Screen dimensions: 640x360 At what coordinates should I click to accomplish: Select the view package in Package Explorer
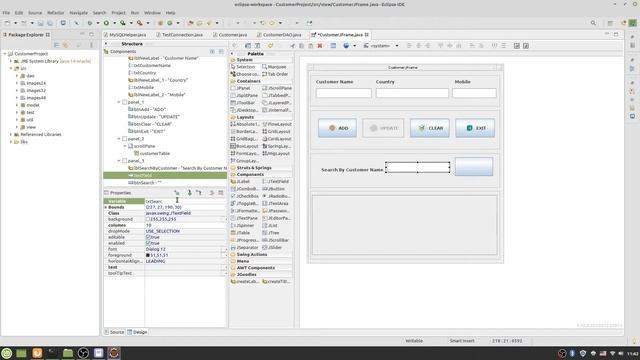pos(31,127)
